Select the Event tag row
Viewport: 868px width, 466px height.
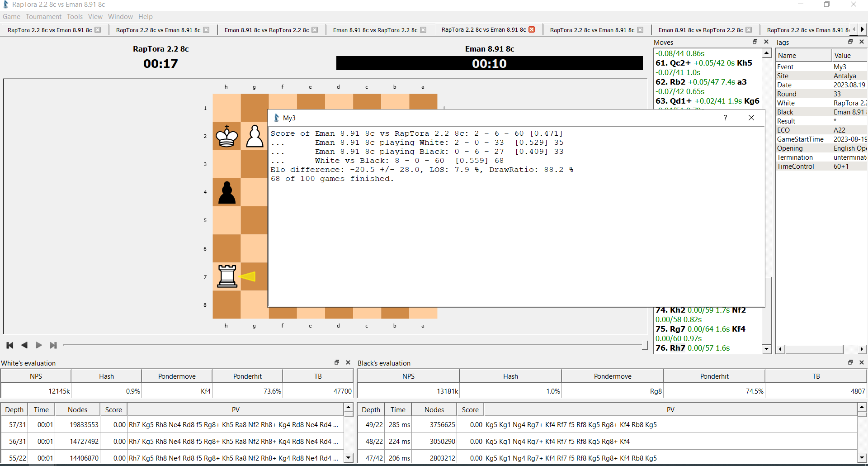pos(821,67)
